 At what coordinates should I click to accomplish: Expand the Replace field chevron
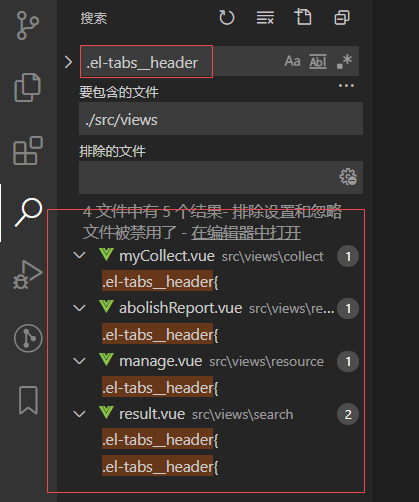(x=68, y=62)
